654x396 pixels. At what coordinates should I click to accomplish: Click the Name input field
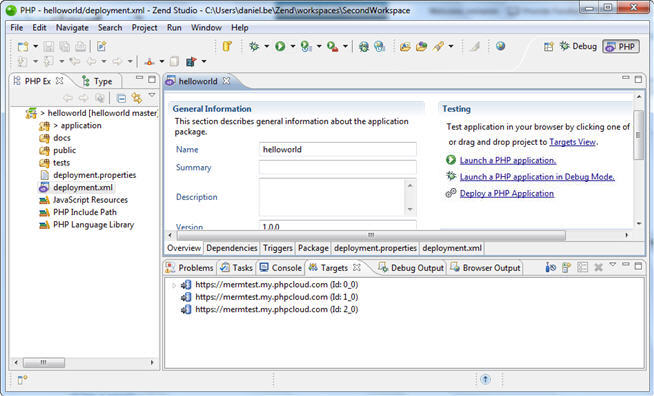click(x=337, y=149)
